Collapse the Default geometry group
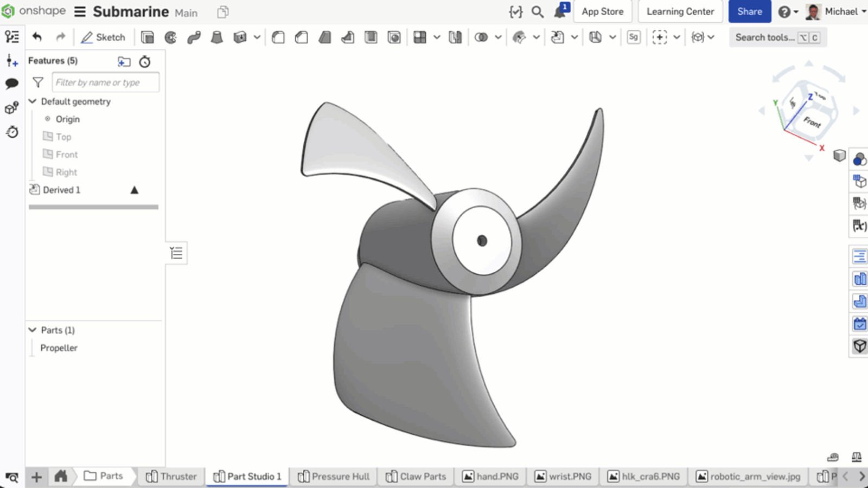 33,101
